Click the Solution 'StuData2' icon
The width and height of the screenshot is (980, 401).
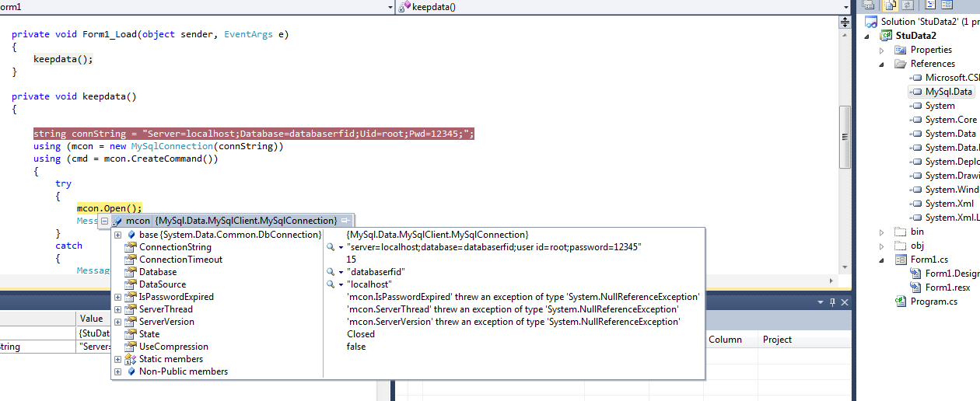tap(871, 22)
